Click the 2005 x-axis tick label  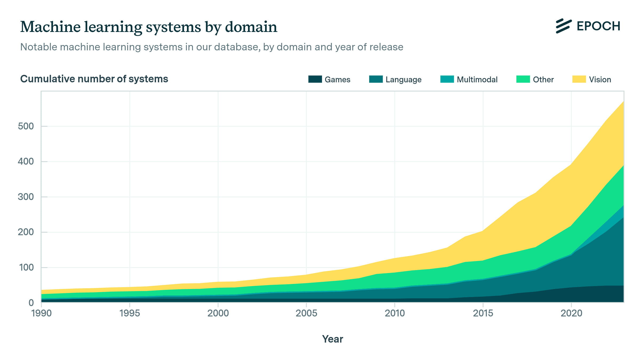306,313
